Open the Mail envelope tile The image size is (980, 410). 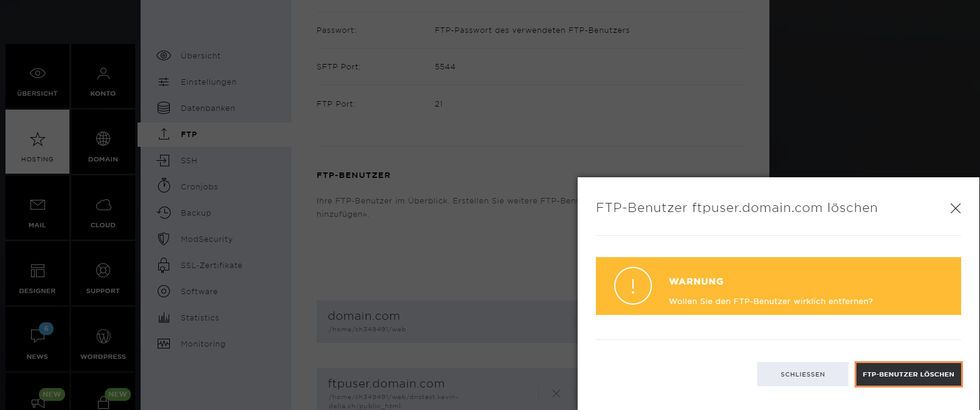point(37,208)
